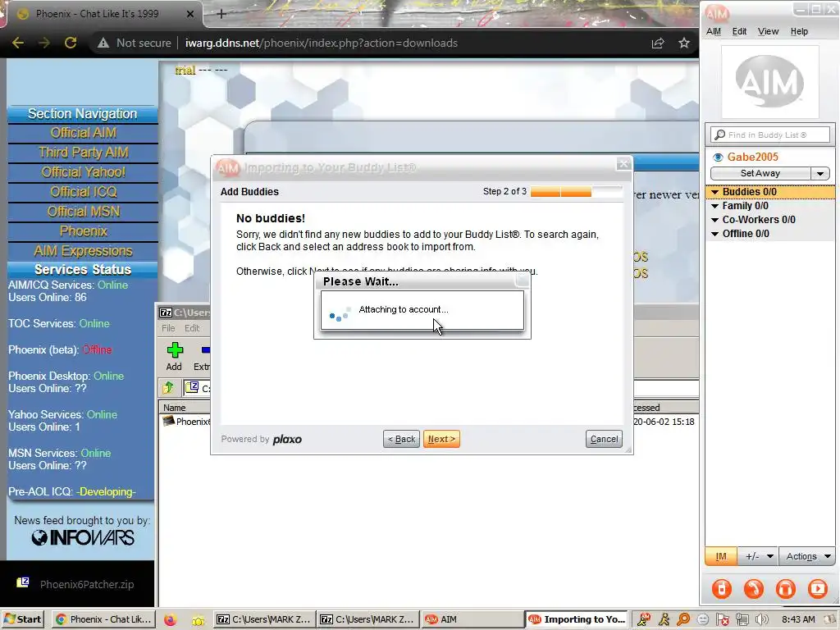Open the AIM video player icon
The width and height of the screenshot is (840, 630).
[818, 588]
